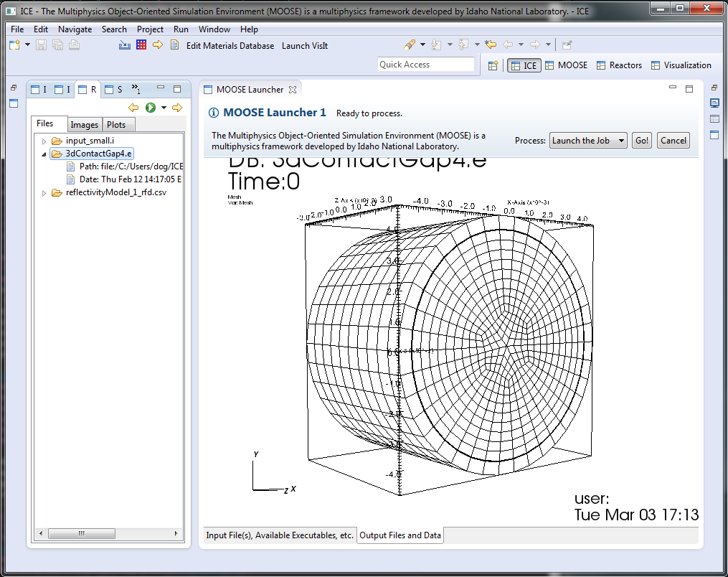Click the Open Perspective icon beside Quick Access

[493, 65]
